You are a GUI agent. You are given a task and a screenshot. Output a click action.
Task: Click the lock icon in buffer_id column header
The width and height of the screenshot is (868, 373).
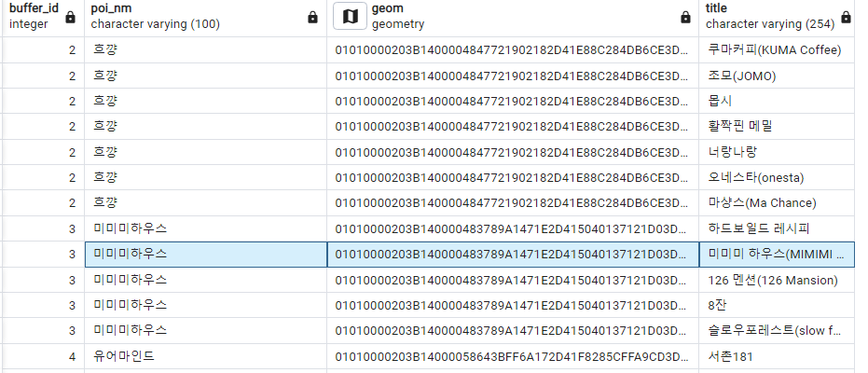pos(70,17)
